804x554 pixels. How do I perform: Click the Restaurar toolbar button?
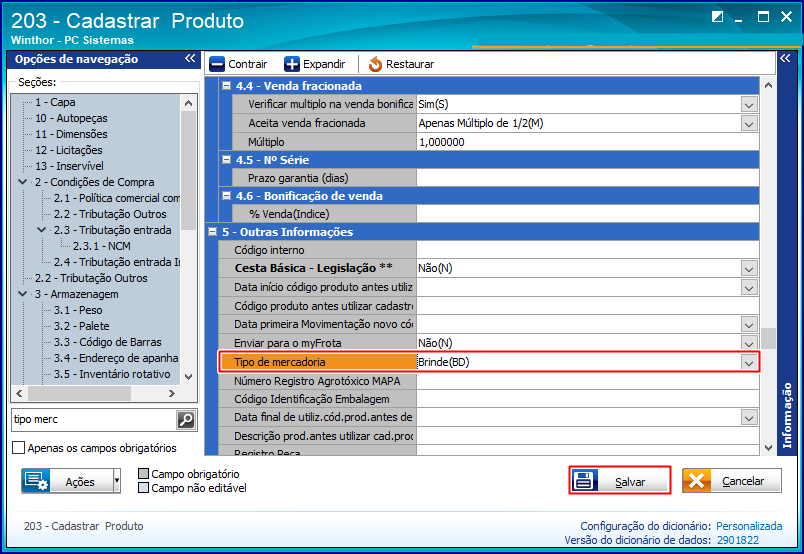coord(401,64)
